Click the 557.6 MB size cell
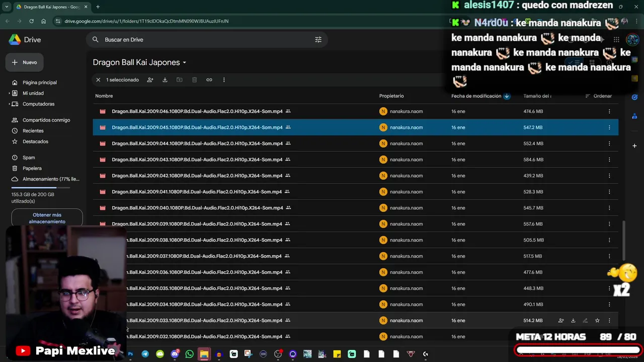The height and width of the screenshot is (362, 644). 533,224
